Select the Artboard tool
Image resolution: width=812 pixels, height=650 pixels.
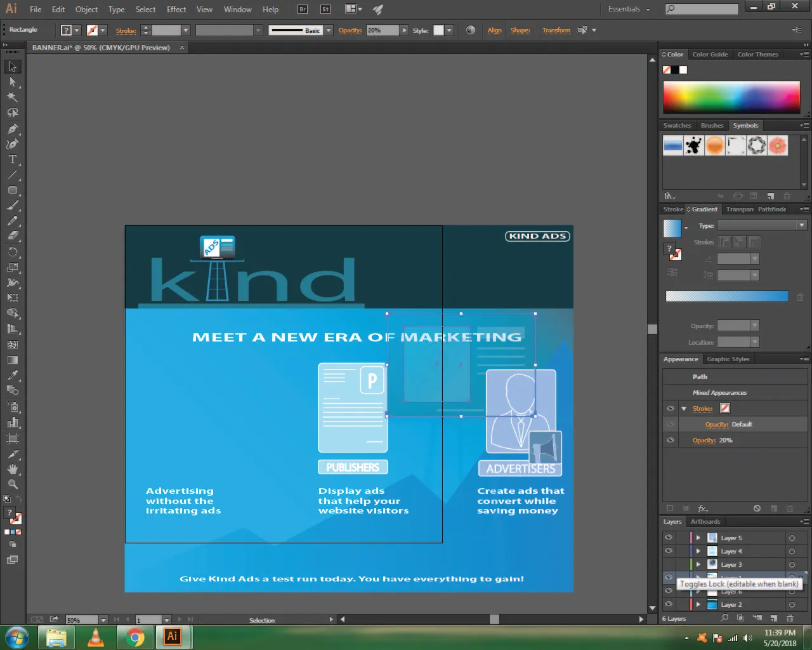click(x=13, y=438)
